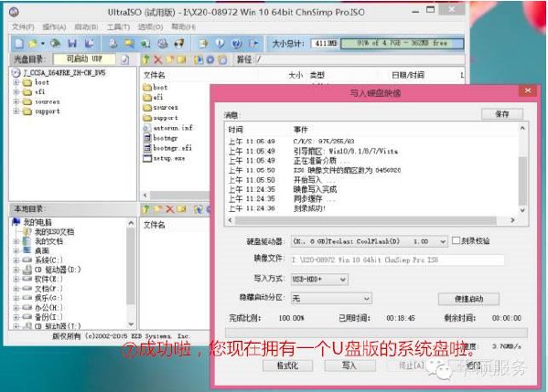Click New Folder icon in image pane toolbar

169,59
